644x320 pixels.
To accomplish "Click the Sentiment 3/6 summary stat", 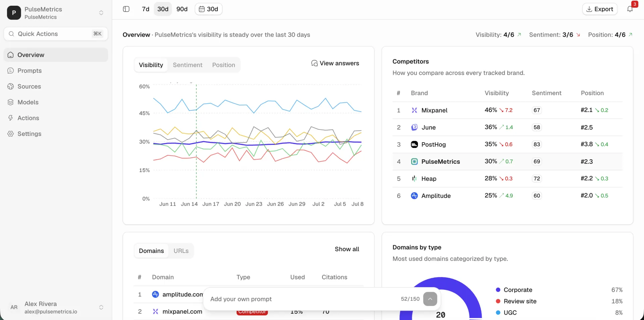I will [x=555, y=35].
